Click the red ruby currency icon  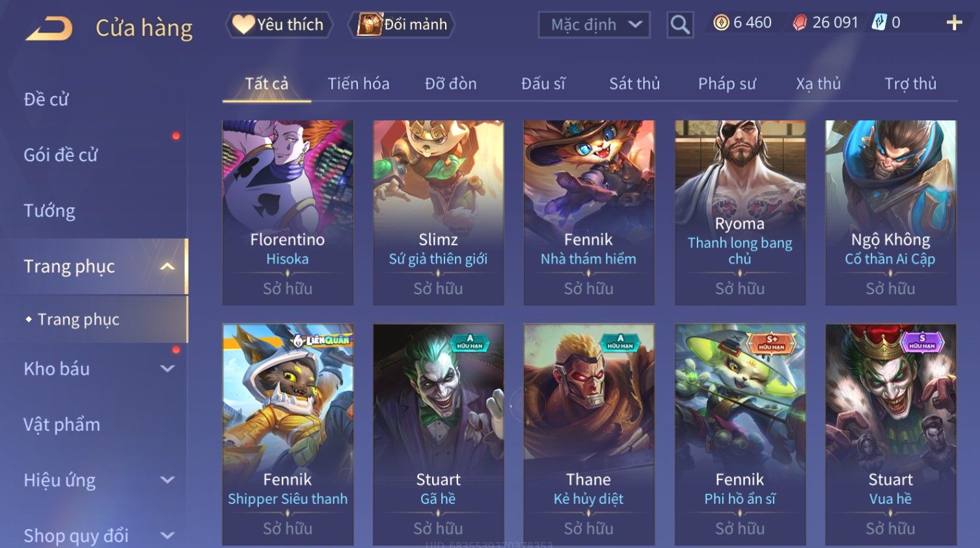[x=800, y=23]
